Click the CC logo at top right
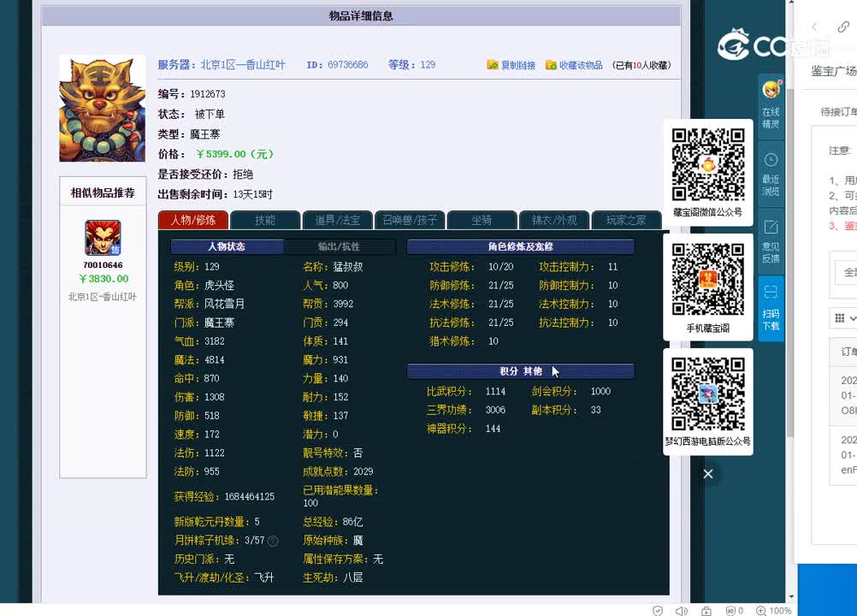 pos(752,44)
